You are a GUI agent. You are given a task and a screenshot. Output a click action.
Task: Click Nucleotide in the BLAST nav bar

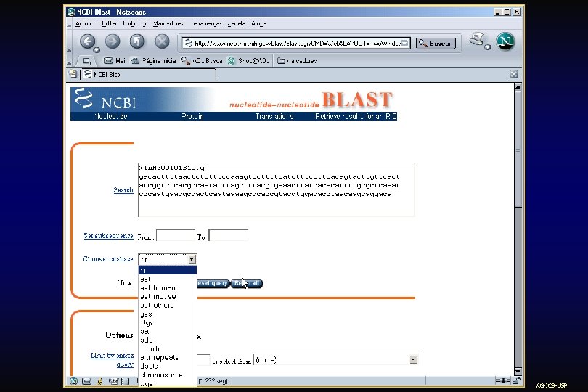click(x=111, y=116)
